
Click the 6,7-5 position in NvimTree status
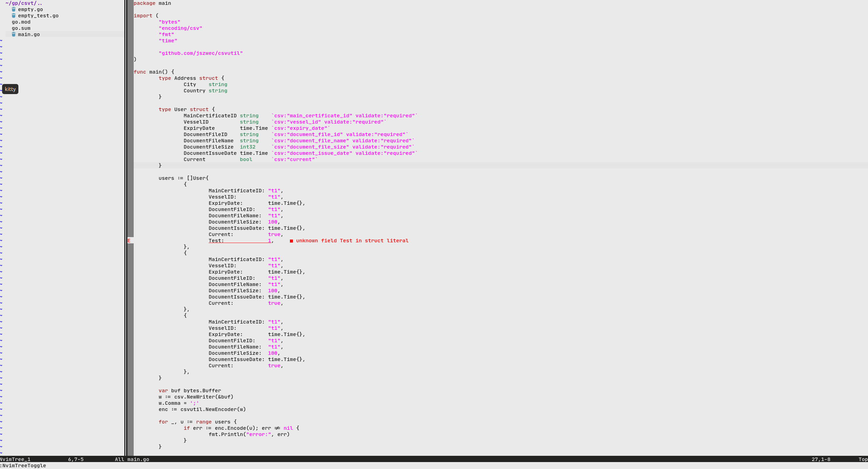click(x=76, y=459)
